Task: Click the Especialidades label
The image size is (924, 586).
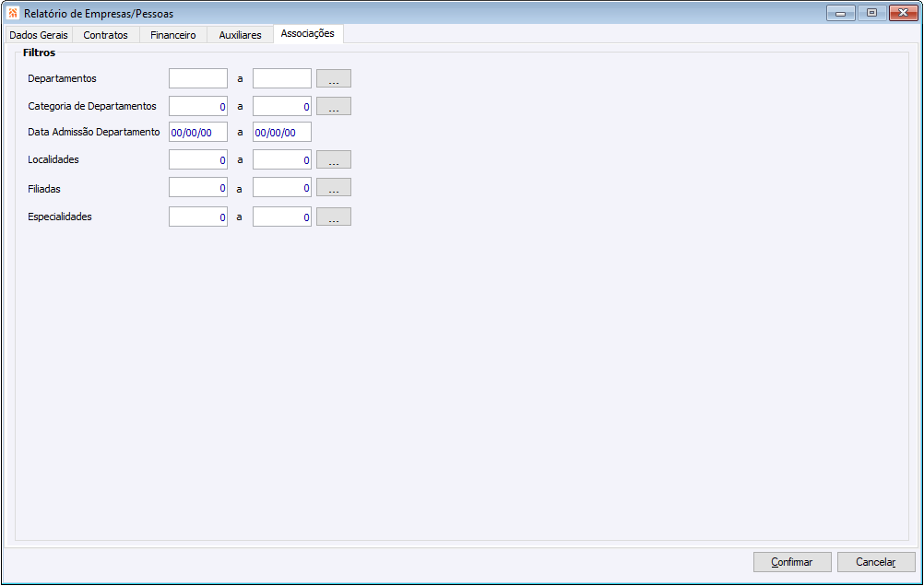Action: (x=60, y=217)
